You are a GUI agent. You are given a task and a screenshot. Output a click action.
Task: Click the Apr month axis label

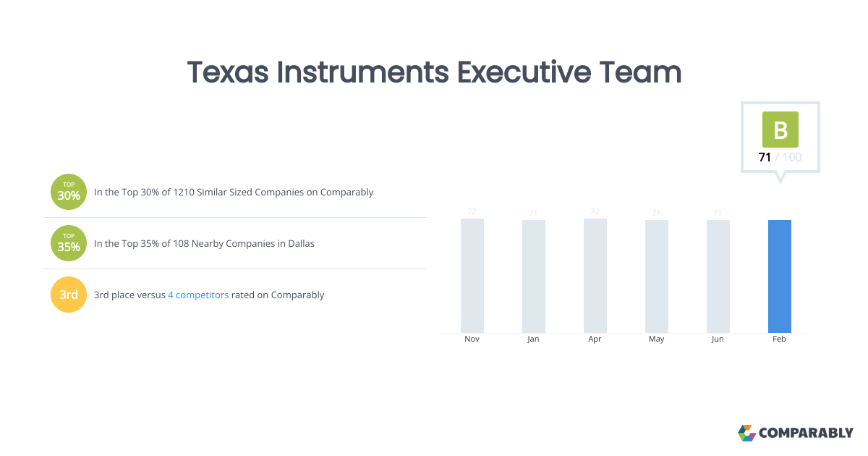pos(595,339)
